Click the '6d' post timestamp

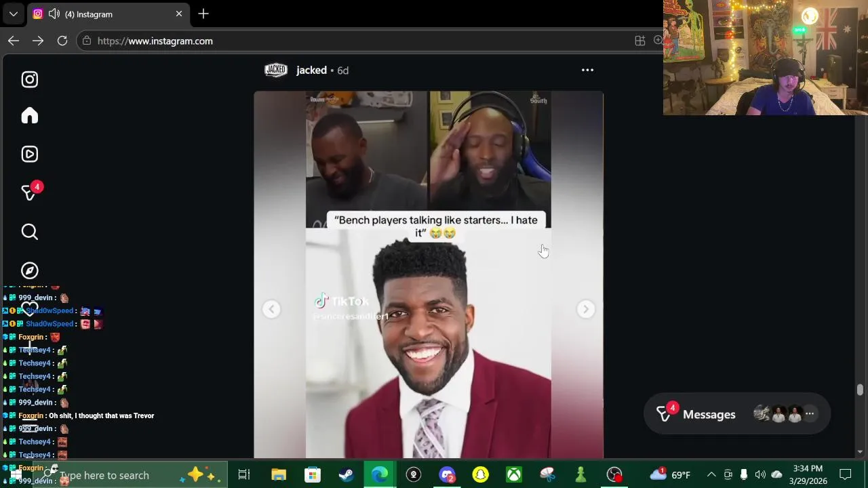pyautogui.click(x=343, y=70)
